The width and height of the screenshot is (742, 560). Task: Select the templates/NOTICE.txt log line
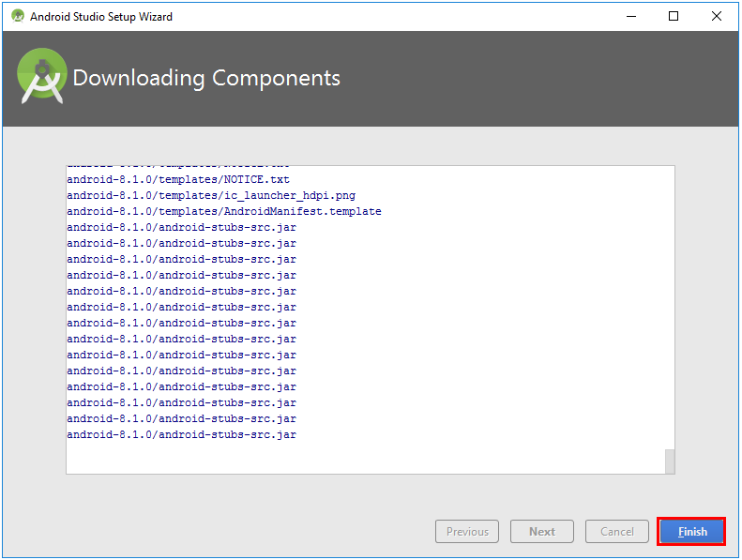click(x=178, y=179)
